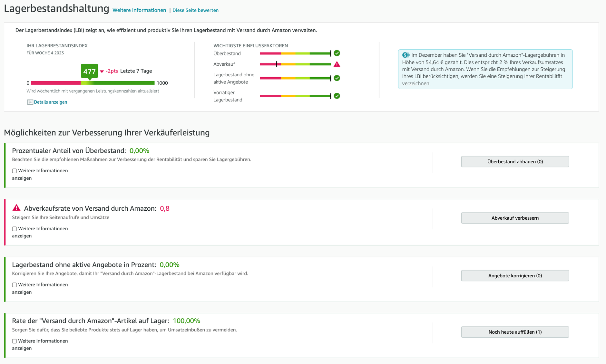Tick Weitere Informationen checkbox under Artikel auf Lager rate
The image size is (606, 364).
tap(15, 341)
